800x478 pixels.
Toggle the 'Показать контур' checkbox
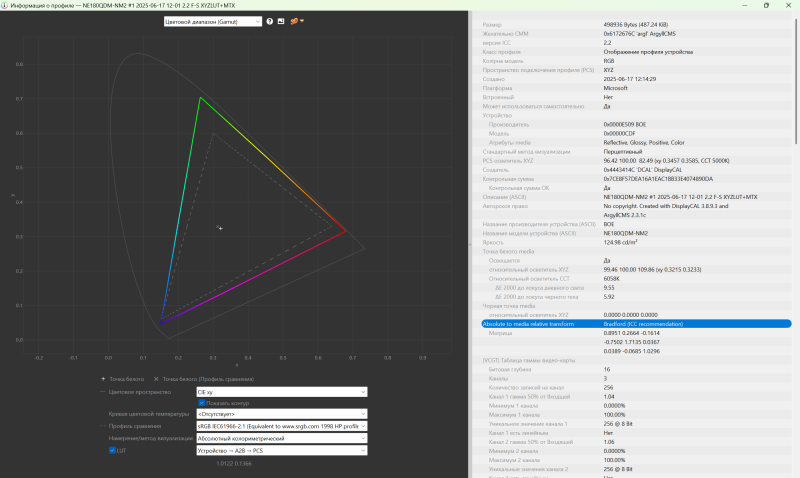point(202,403)
